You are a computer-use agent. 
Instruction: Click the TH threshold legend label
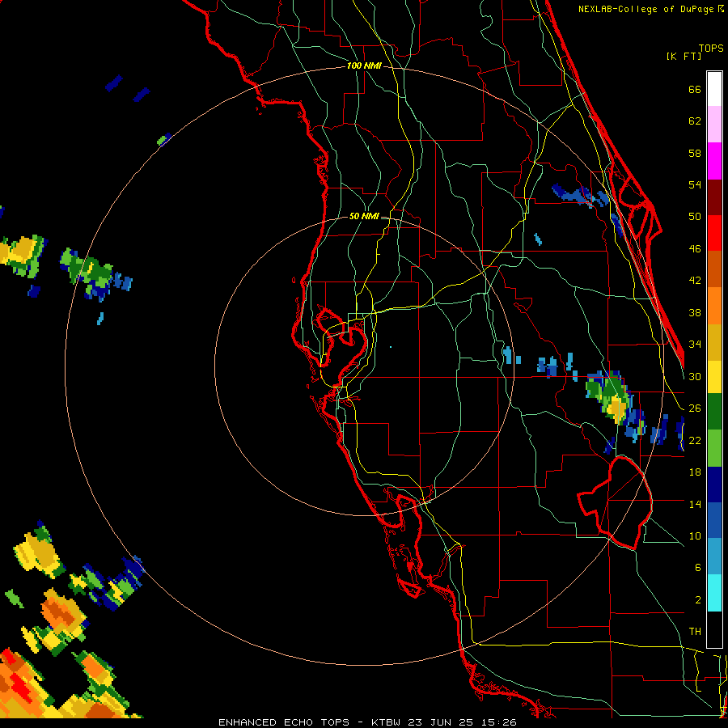click(x=695, y=632)
